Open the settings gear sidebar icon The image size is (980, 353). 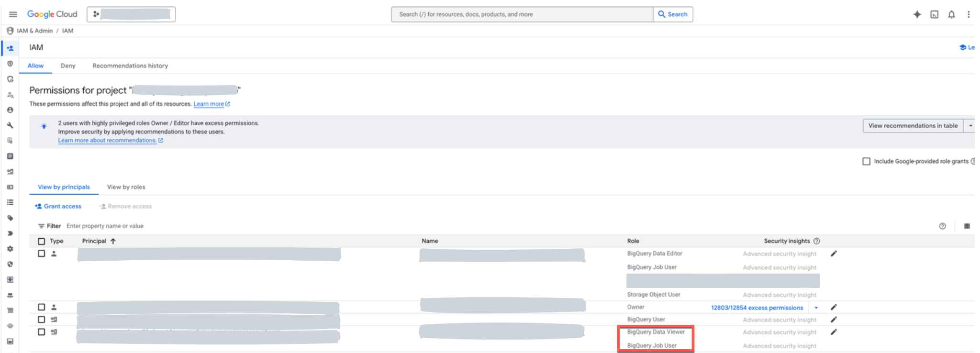point(10,249)
